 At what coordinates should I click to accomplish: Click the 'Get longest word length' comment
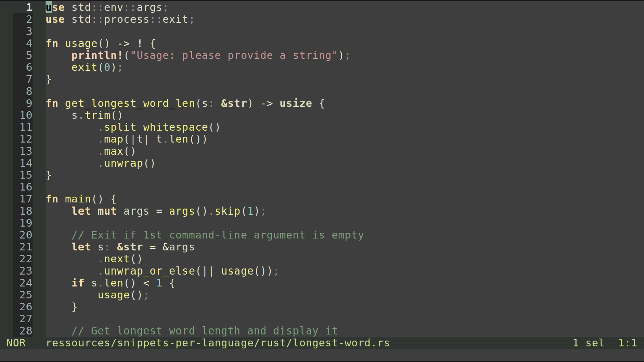point(205,331)
